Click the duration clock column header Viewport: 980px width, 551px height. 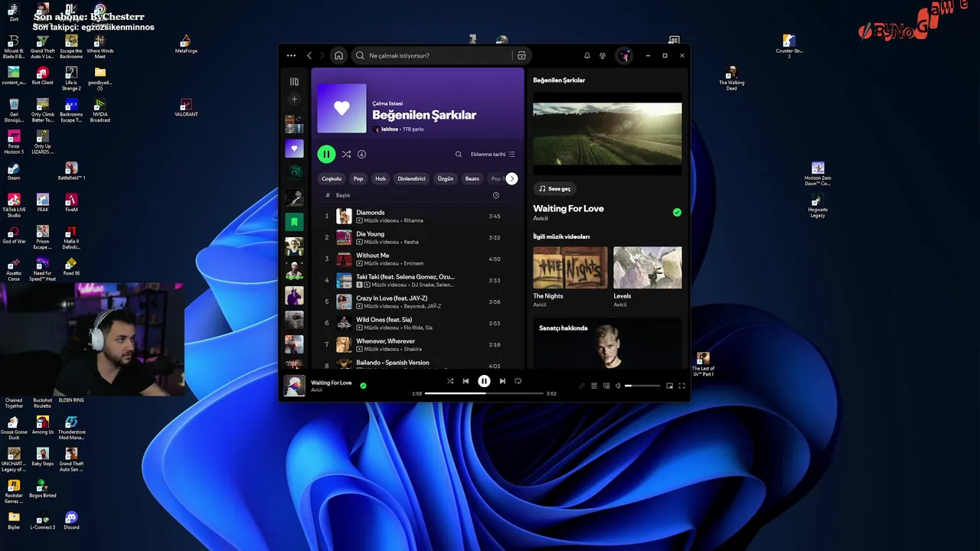click(495, 195)
